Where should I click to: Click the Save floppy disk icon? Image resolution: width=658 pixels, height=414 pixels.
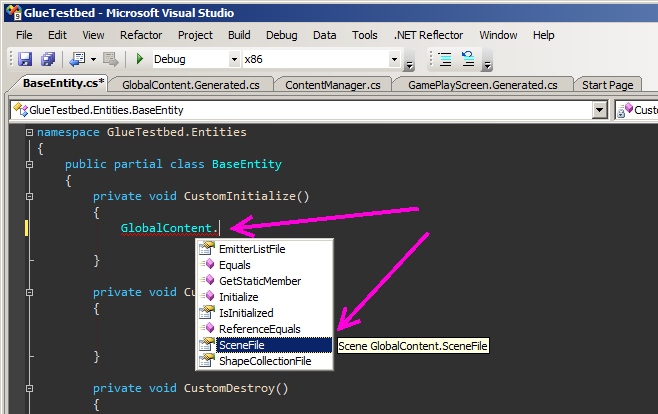tap(25, 59)
